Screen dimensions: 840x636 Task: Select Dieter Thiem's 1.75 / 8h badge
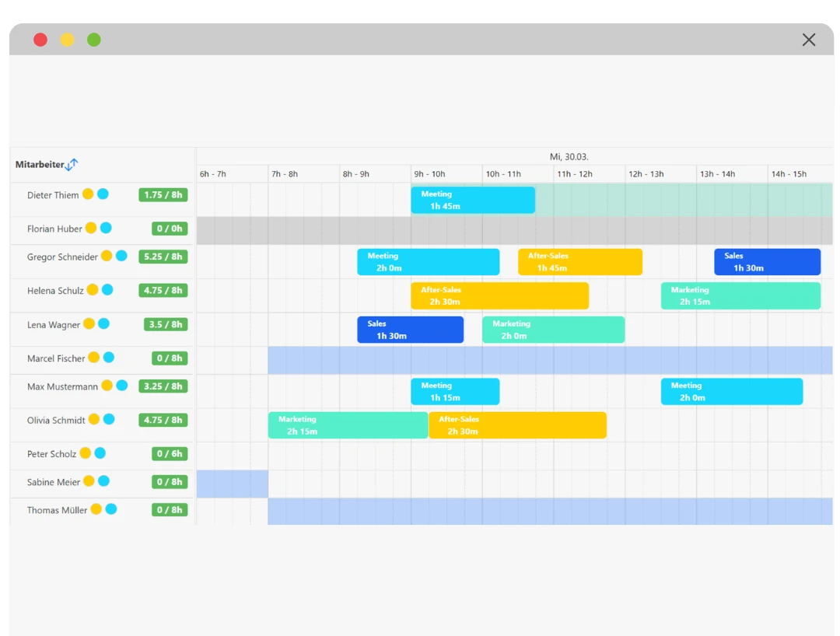click(163, 195)
